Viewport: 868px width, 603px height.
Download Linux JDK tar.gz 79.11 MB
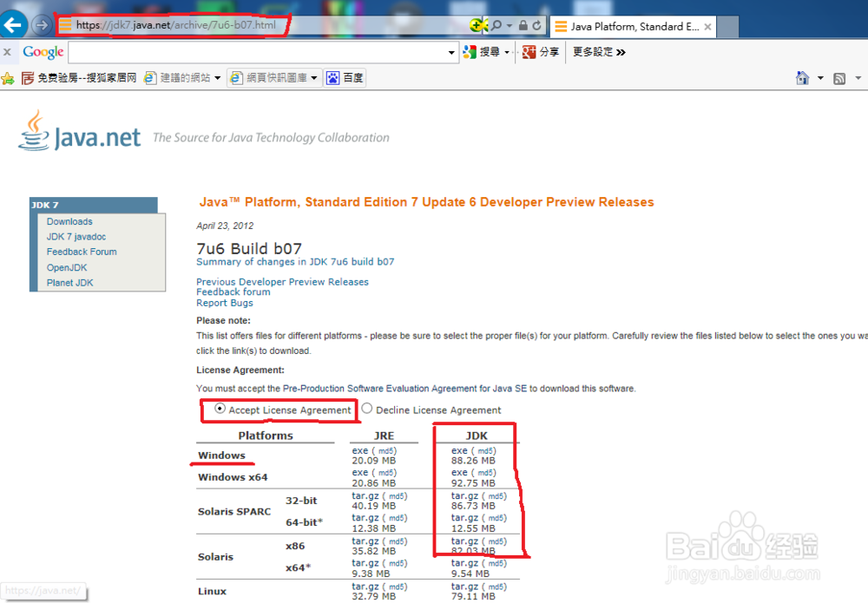pos(464,587)
